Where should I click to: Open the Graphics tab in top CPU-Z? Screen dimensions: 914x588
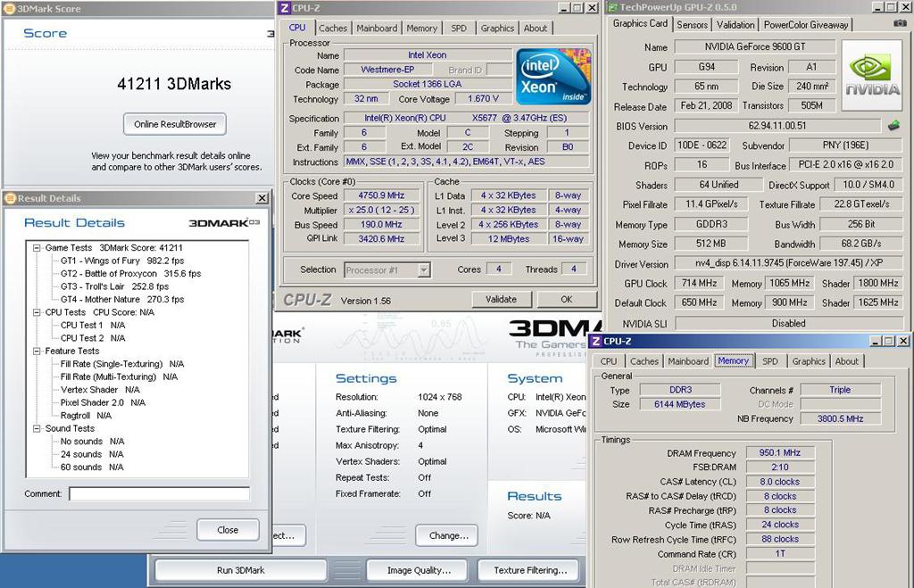click(x=497, y=28)
